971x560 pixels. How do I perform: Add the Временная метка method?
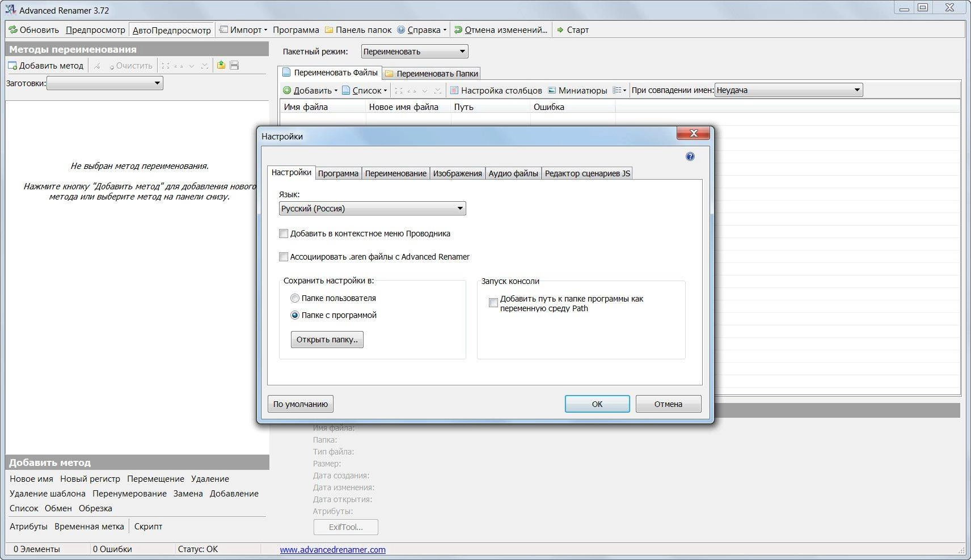(89, 527)
